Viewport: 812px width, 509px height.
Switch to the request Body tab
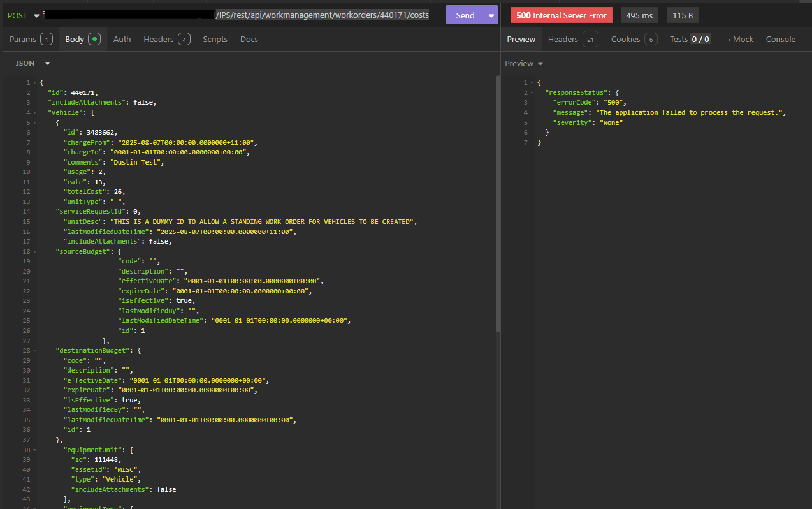[x=82, y=40]
